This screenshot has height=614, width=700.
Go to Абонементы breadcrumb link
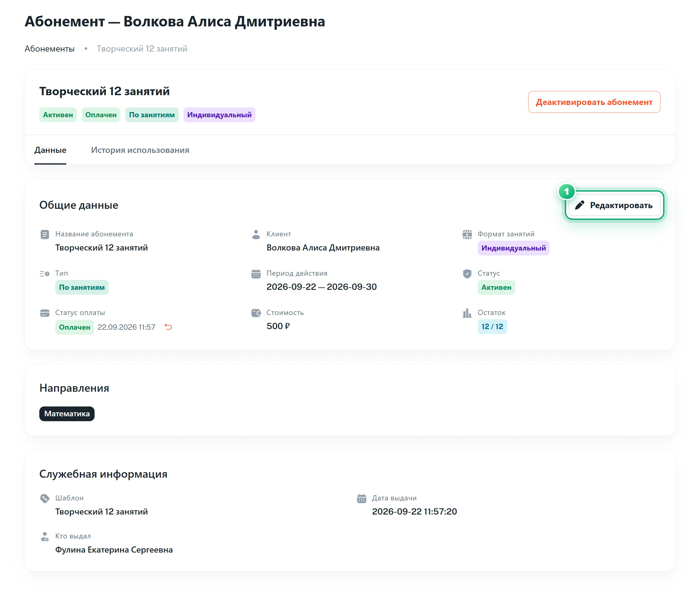(x=49, y=49)
